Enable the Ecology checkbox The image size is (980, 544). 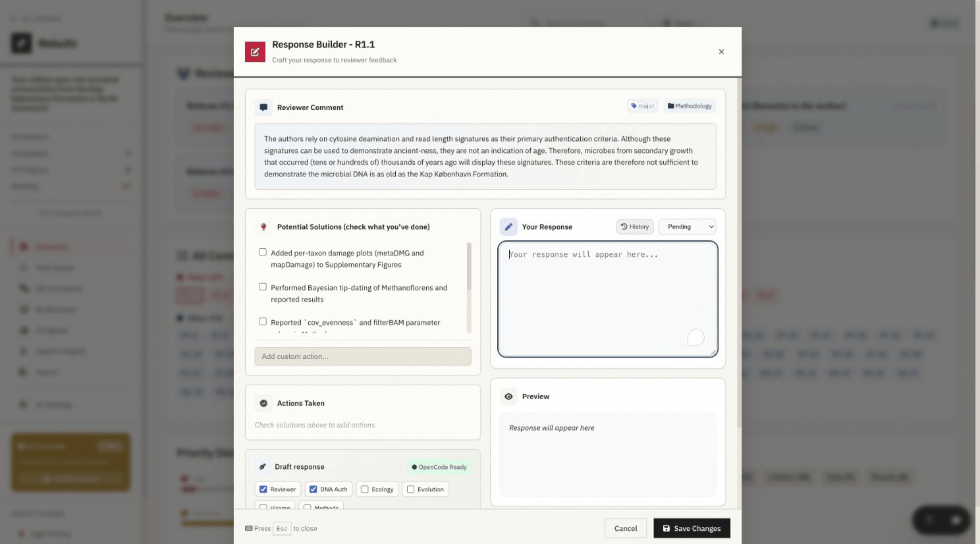(x=364, y=489)
